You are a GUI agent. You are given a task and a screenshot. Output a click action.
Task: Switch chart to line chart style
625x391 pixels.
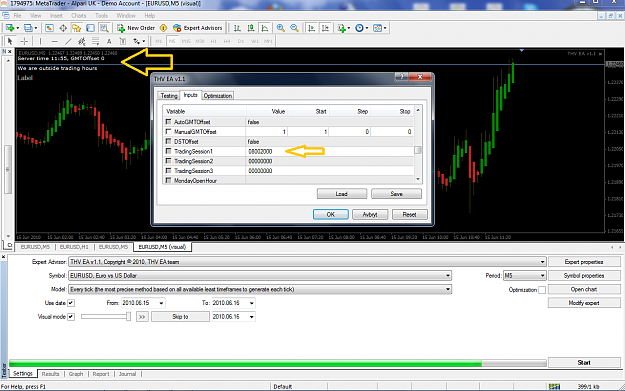[265, 28]
